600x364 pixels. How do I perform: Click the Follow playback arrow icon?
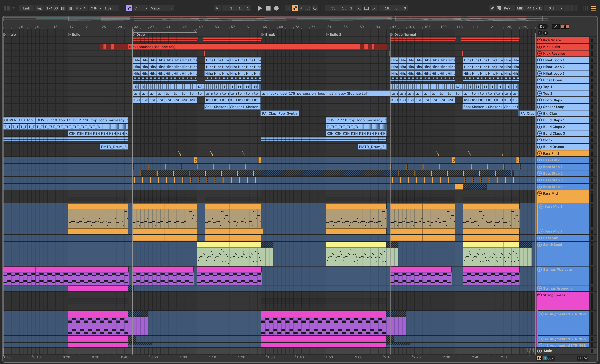[x=217, y=8]
